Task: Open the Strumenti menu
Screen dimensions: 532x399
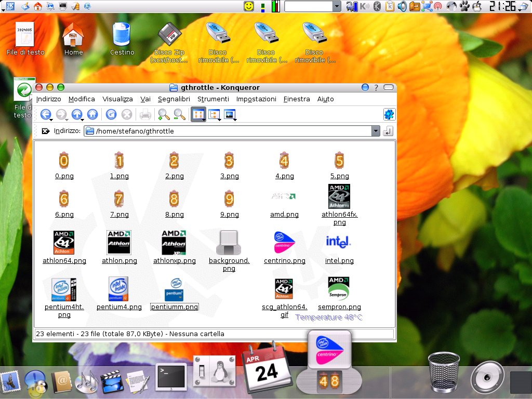Action: point(213,99)
